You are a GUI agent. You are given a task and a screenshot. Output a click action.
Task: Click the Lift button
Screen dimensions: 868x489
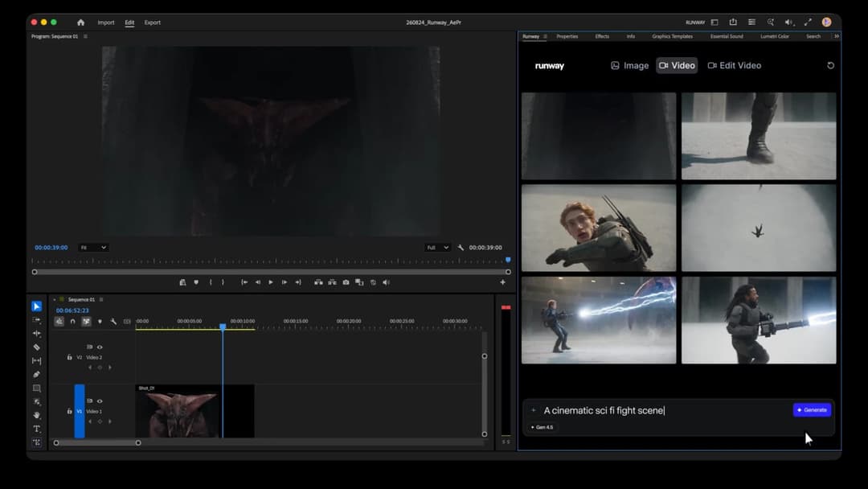[318, 282]
